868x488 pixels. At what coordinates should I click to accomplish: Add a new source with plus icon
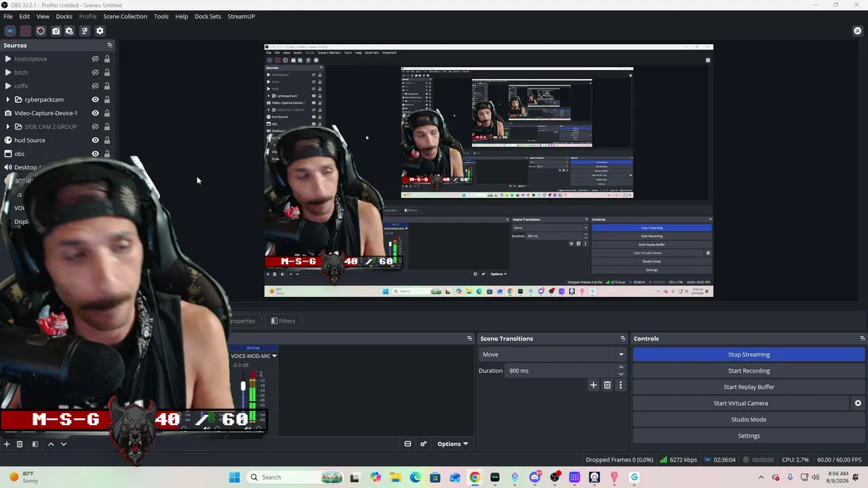pos(7,444)
